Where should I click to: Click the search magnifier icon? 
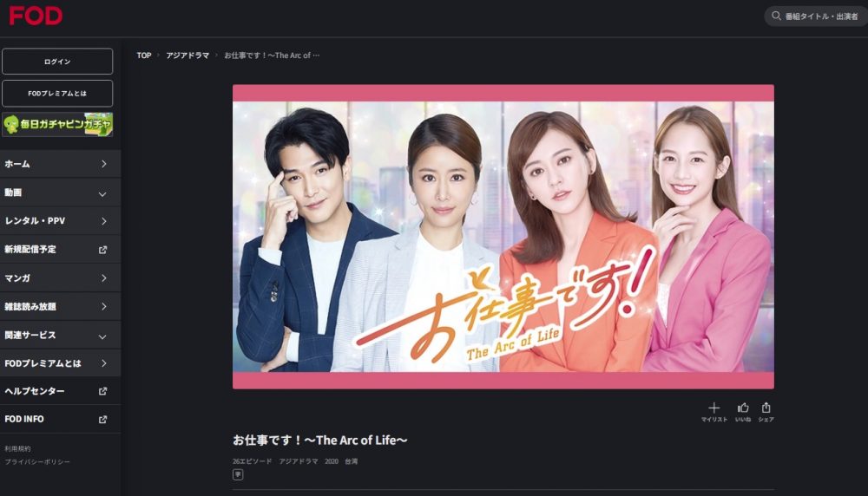tap(776, 16)
